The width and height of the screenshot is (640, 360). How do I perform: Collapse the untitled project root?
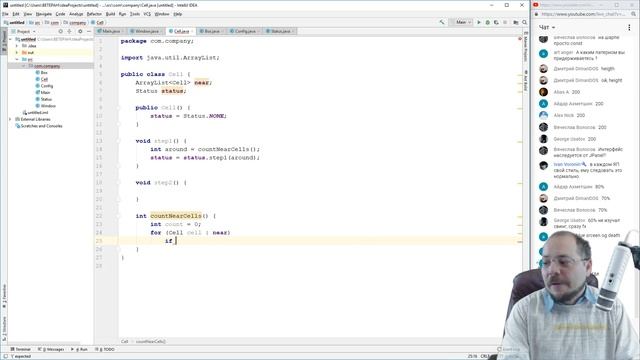[10, 39]
